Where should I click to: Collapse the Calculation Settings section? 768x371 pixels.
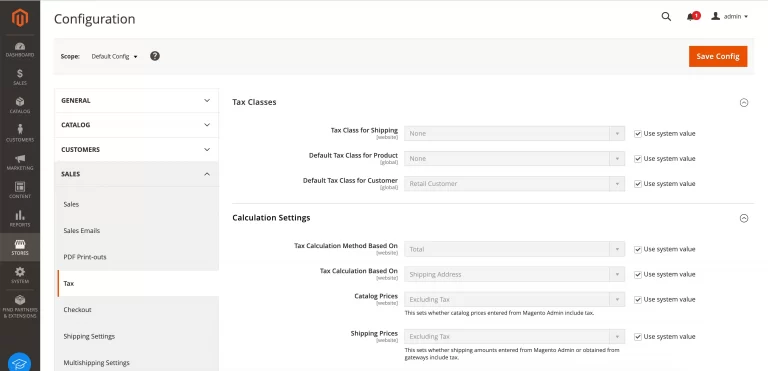pos(744,218)
